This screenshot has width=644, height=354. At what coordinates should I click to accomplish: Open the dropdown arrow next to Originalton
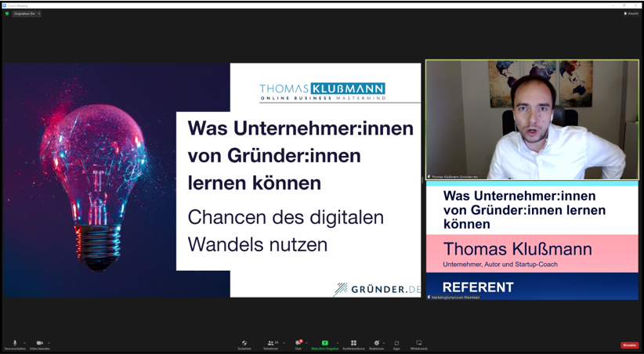click(x=39, y=13)
